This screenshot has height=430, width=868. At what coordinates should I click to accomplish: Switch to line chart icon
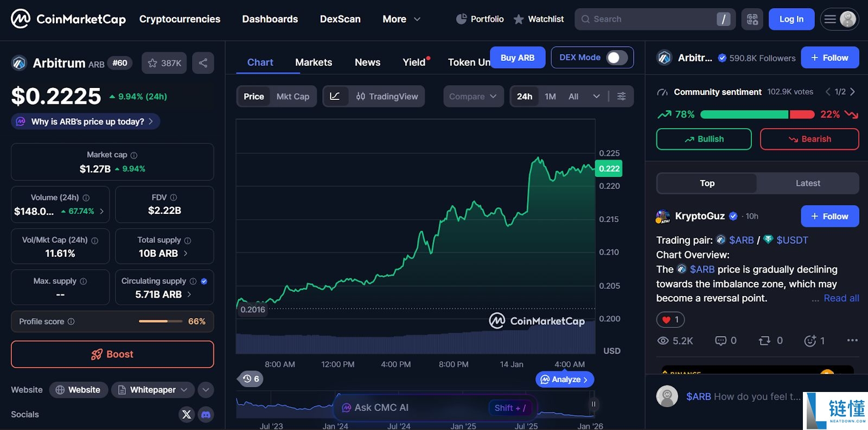(335, 96)
